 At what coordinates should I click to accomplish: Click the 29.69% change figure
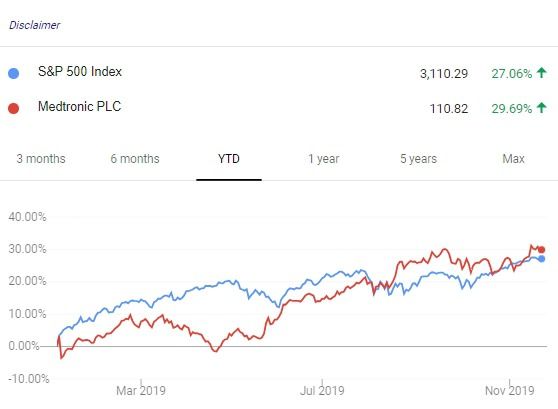[x=512, y=109]
